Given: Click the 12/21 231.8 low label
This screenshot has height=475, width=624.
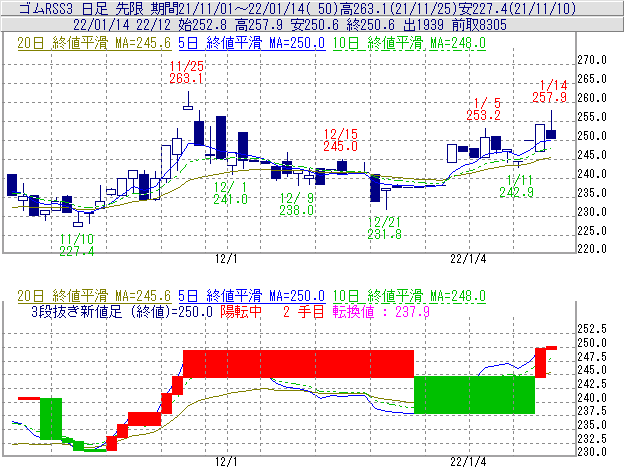Looking at the screenshot, I should [x=384, y=228].
